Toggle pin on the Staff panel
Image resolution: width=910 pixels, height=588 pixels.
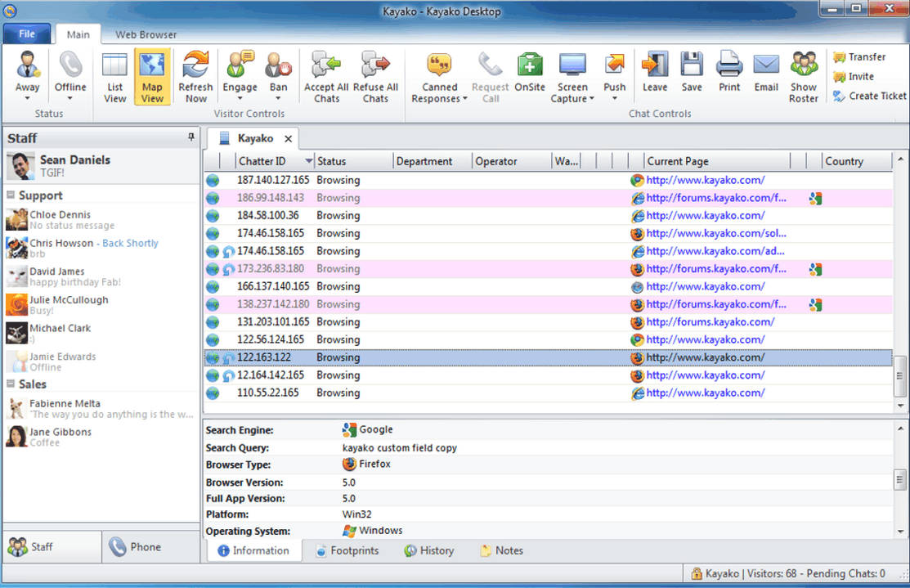pos(191,137)
